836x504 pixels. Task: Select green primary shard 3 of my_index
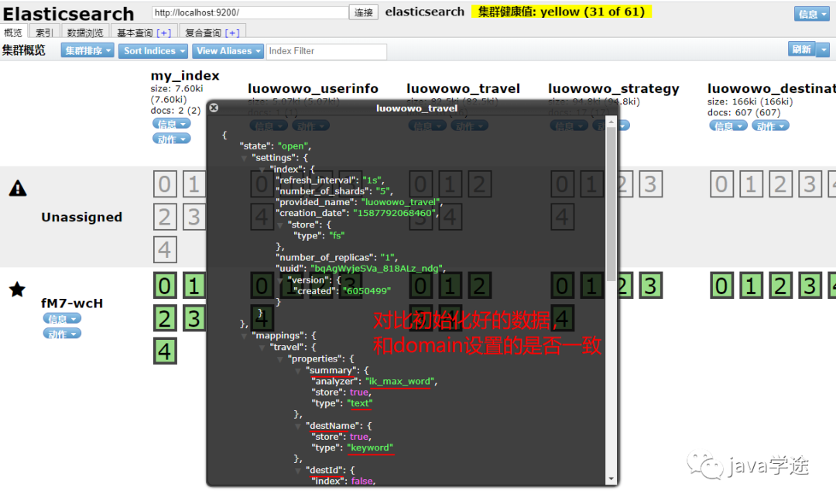point(194,319)
